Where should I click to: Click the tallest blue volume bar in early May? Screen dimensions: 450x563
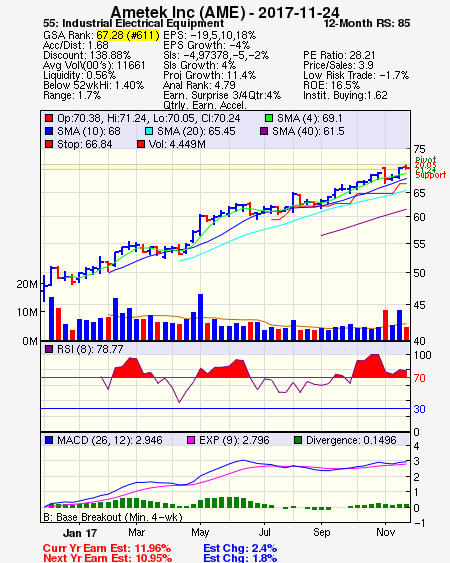coord(200,317)
